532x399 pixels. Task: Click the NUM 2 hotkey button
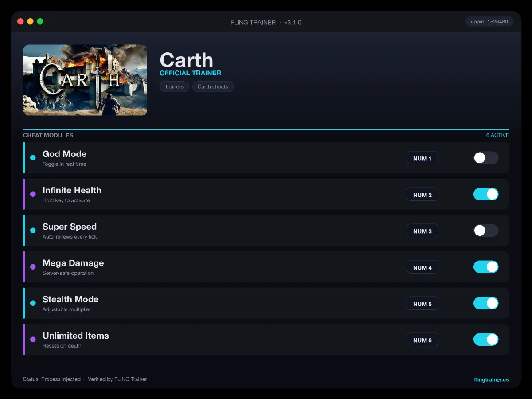[x=422, y=195]
